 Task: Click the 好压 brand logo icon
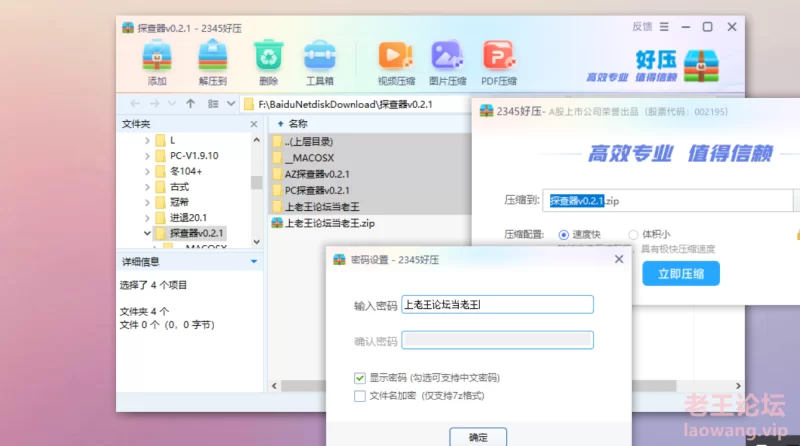[x=701, y=66]
